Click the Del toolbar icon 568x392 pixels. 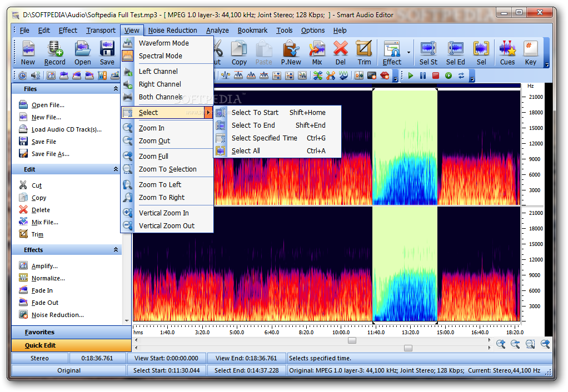341,53
